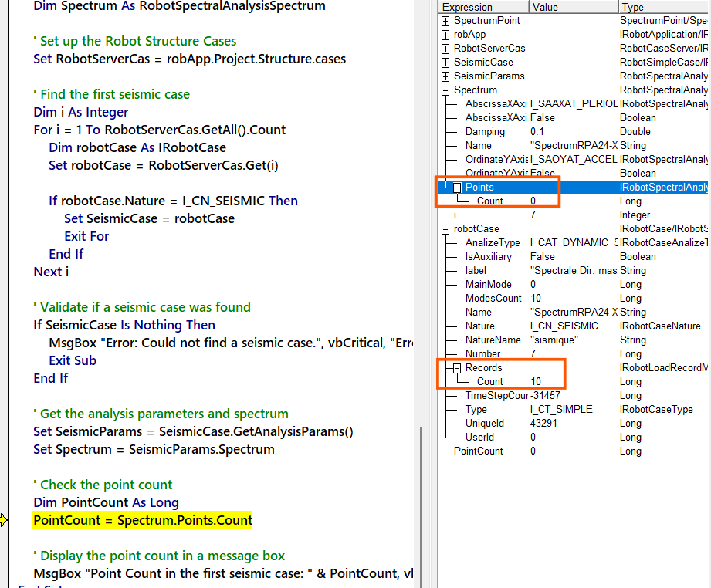The height and width of the screenshot is (588, 711).
Task: Click the Set SeismicParams assignment line
Action: [193, 431]
